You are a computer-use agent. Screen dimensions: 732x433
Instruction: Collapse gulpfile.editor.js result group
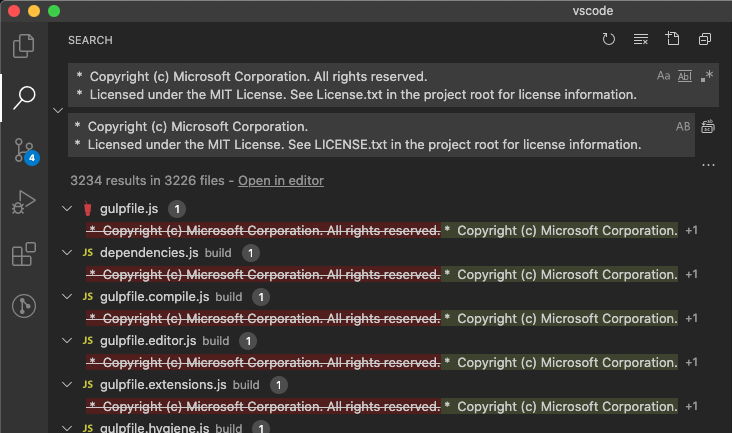pyautogui.click(x=67, y=340)
